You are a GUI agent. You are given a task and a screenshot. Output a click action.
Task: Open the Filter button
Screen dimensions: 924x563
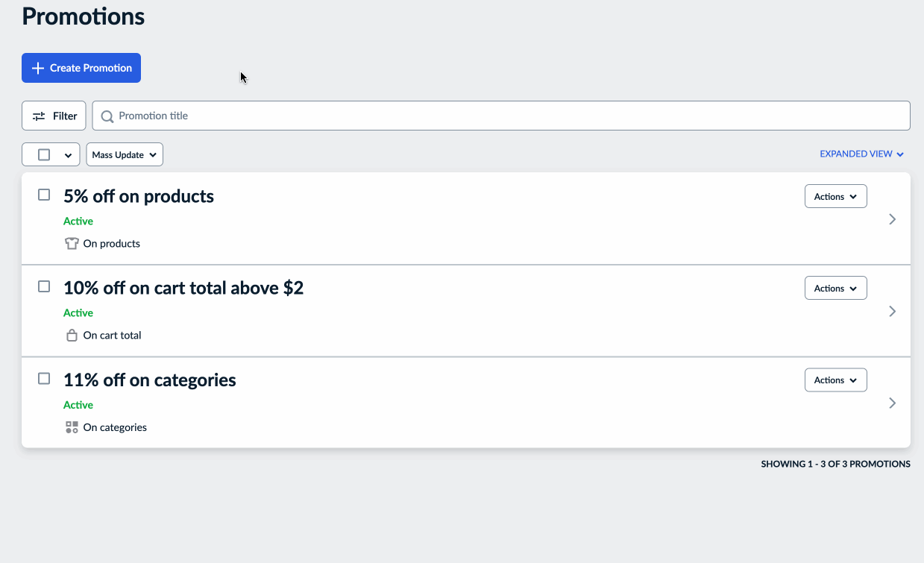click(x=54, y=116)
